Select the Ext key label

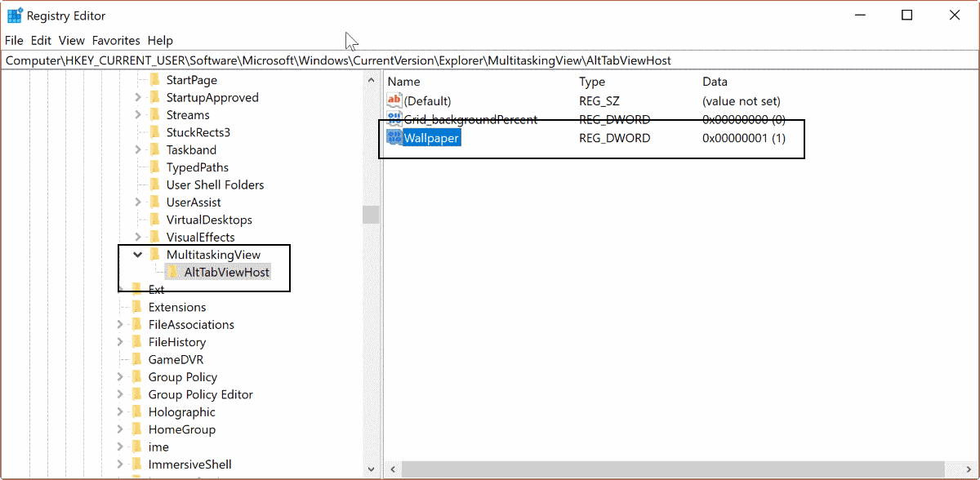coord(156,290)
